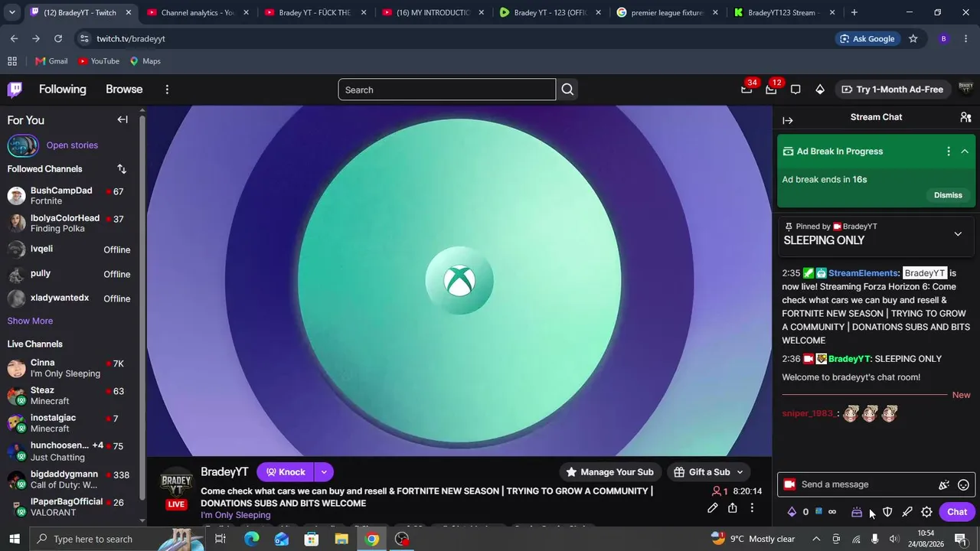Click Try 1-Month Ad-Free

point(892,90)
